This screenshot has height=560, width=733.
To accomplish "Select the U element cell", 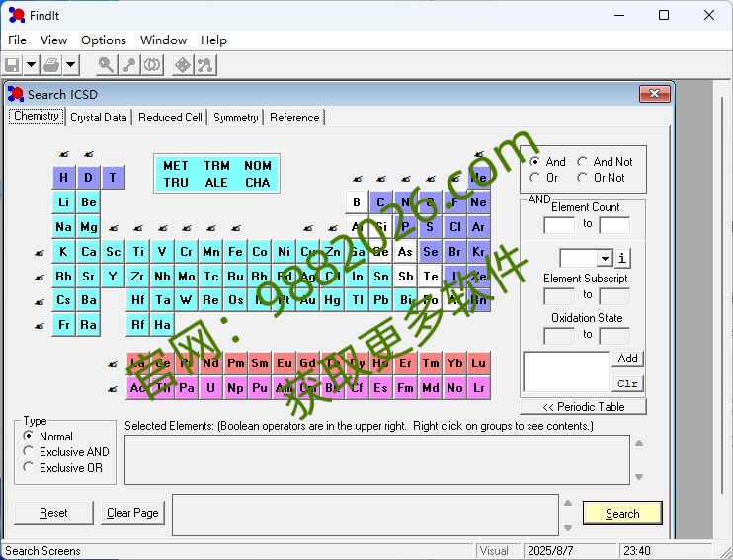I will click(x=210, y=388).
